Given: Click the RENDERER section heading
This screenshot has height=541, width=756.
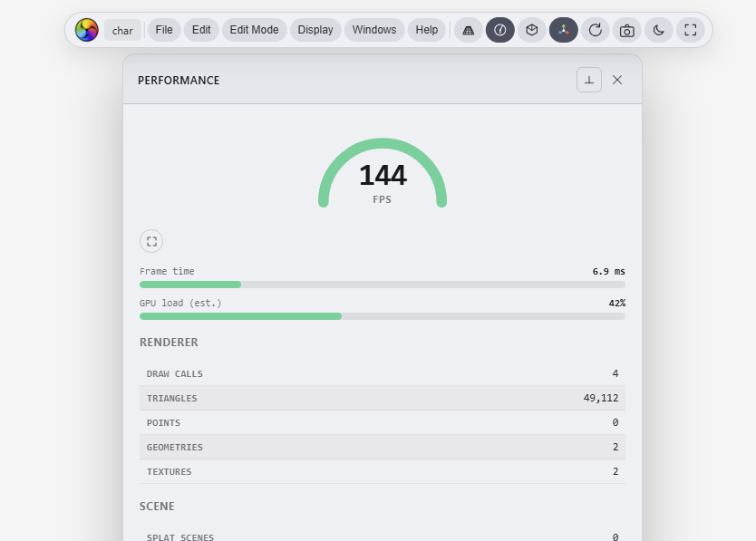Looking at the screenshot, I should click(x=169, y=343).
